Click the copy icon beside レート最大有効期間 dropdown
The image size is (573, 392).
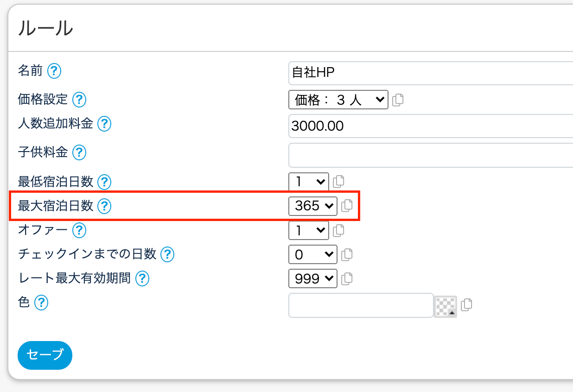tap(347, 278)
